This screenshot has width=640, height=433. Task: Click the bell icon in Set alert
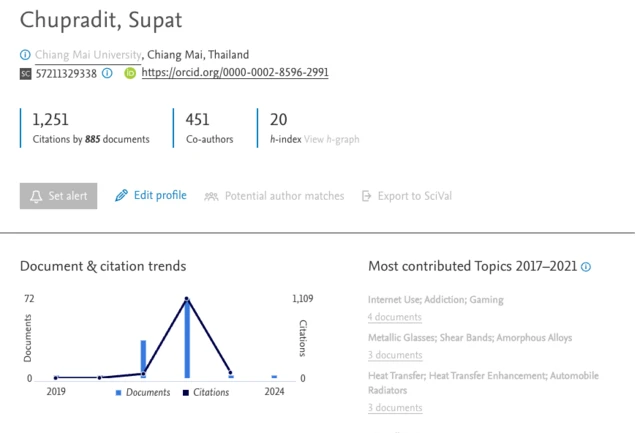coord(37,196)
